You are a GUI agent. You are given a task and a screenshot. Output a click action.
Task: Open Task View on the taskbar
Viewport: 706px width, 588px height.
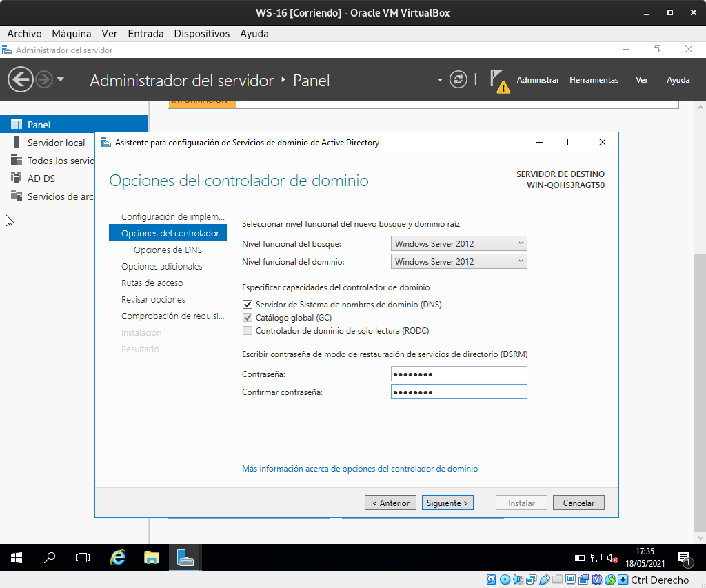[83, 558]
